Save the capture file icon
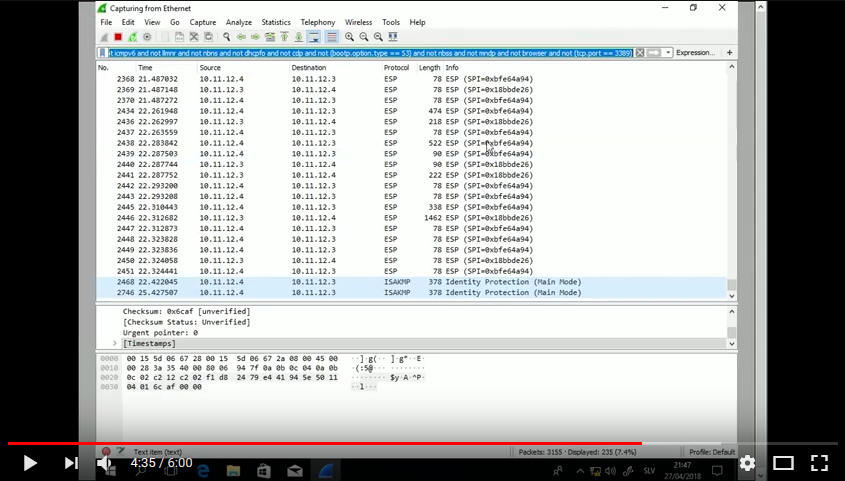845x481 pixels. point(179,37)
